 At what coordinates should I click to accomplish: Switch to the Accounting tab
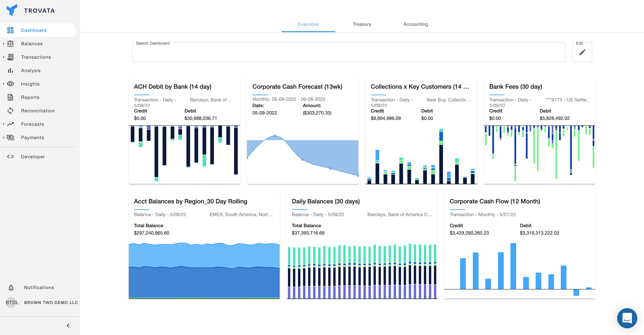[415, 24]
